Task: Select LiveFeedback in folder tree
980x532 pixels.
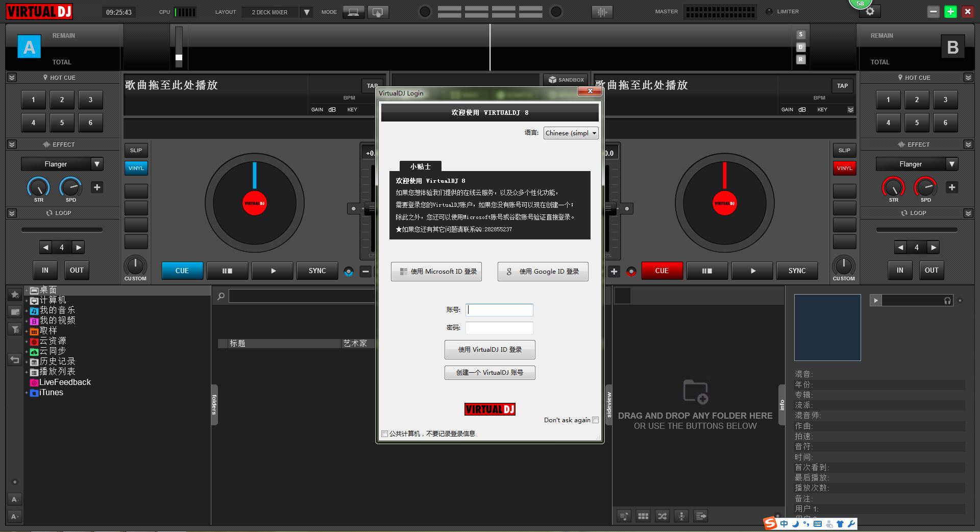Action: [x=65, y=382]
